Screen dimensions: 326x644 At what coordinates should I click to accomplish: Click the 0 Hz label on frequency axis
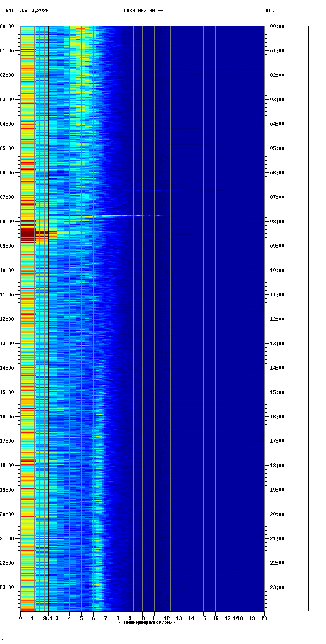pyautogui.click(x=20, y=618)
